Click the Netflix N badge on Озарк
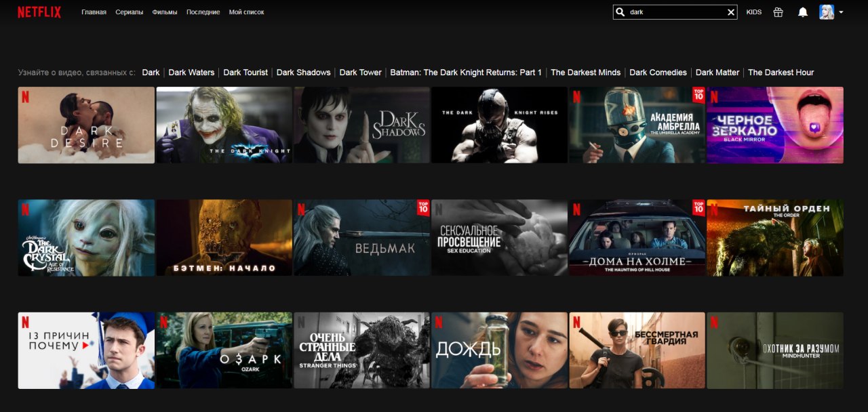This screenshot has width=868, height=412. point(163,323)
